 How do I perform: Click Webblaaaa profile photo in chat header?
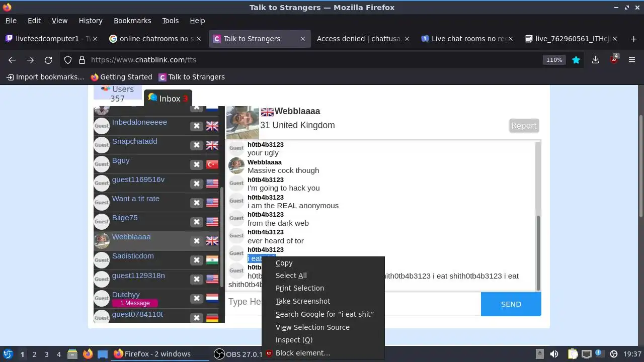click(x=243, y=123)
